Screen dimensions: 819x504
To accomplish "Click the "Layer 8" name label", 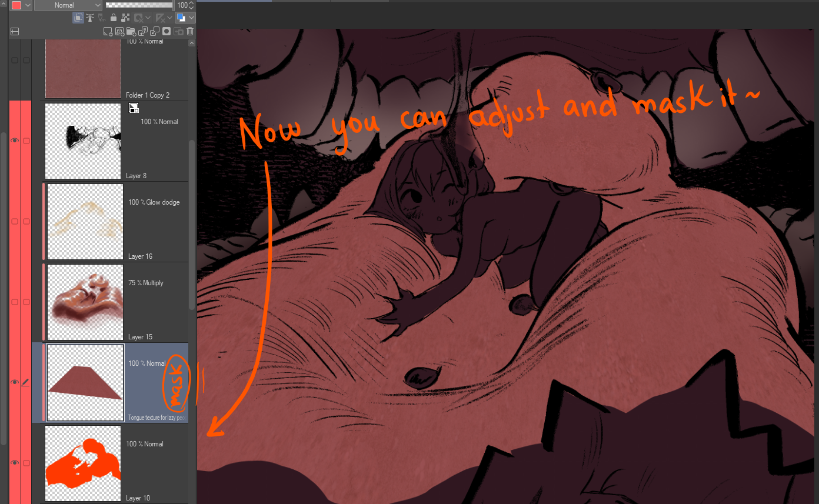I will (x=136, y=176).
